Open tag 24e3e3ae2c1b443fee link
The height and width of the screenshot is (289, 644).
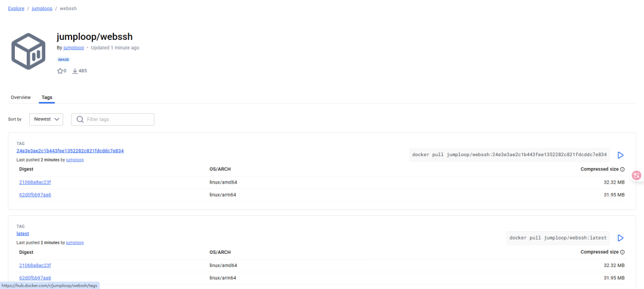[x=70, y=151]
